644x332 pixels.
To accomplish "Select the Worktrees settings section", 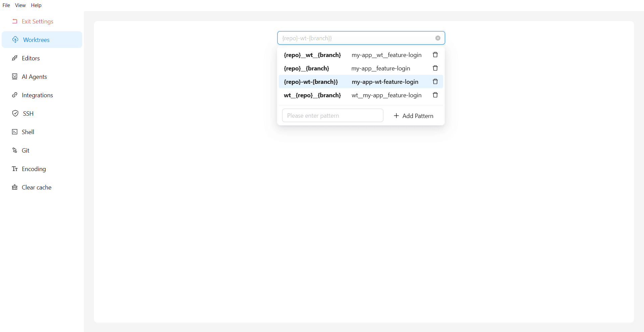I will pos(42,40).
